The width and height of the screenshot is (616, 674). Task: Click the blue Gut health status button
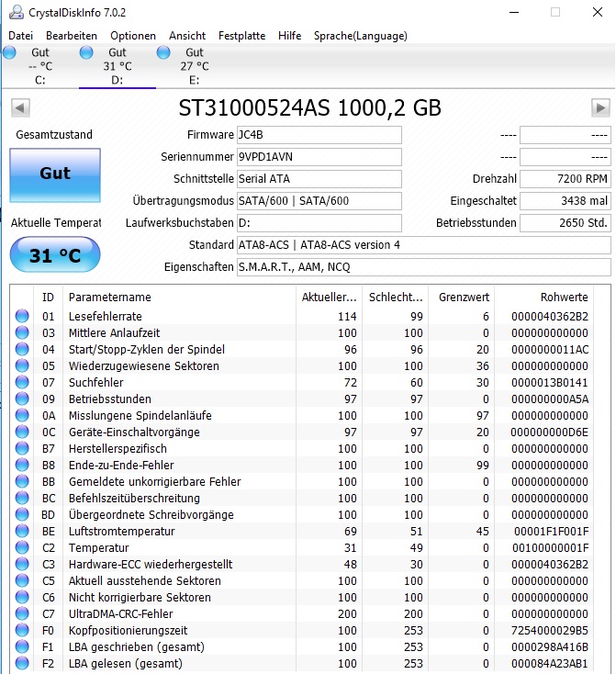point(55,175)
